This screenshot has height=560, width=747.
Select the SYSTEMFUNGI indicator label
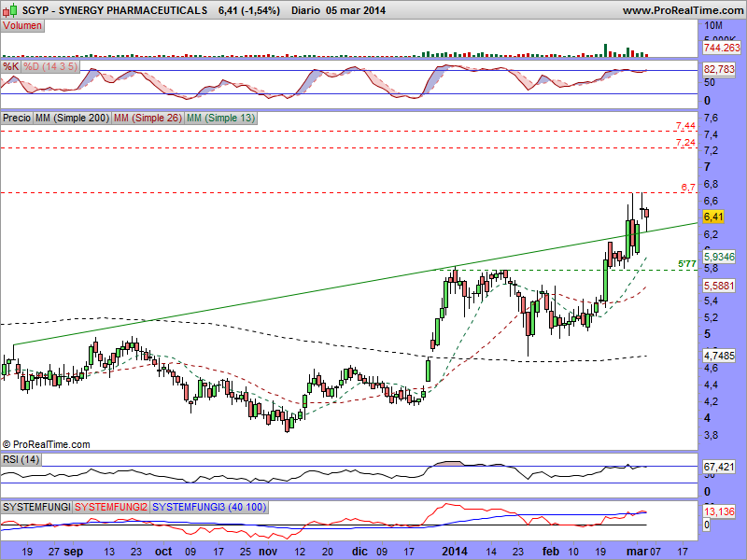click(x=36, y=507)
